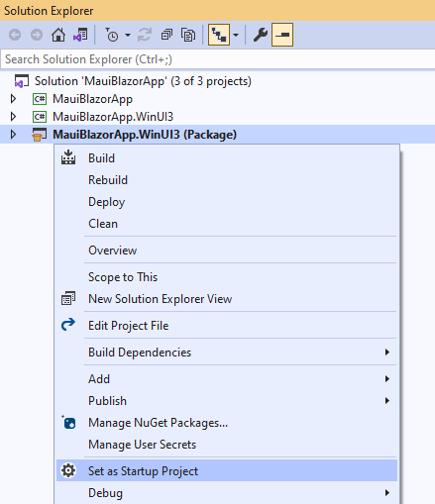Focus the Search Solution Explorer field
Viewport: 435px width, 504px height.
coord(217,59)
